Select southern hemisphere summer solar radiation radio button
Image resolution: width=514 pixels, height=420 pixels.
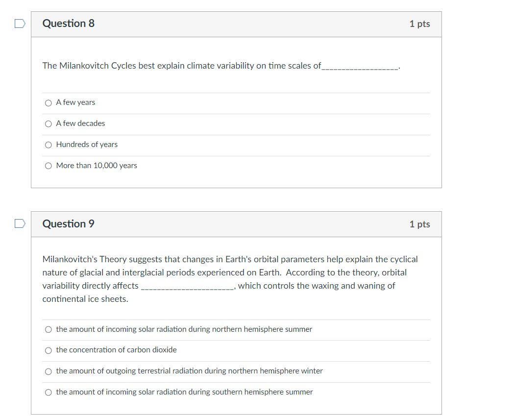click(x=49, y=393)
